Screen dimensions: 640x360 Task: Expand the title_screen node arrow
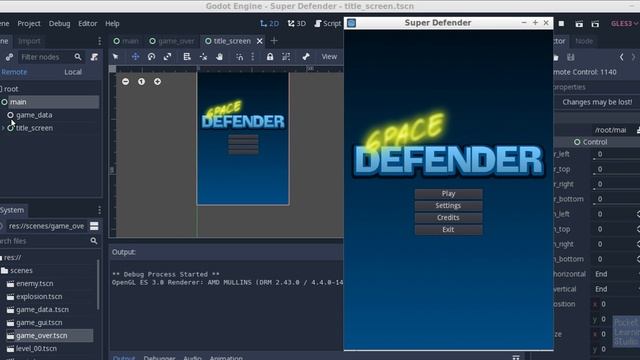coord(3,128)
